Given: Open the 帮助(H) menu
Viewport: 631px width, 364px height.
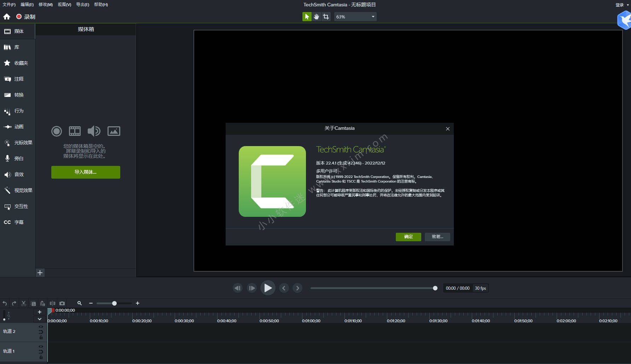Looking at the screenshot, I should 101,5.
